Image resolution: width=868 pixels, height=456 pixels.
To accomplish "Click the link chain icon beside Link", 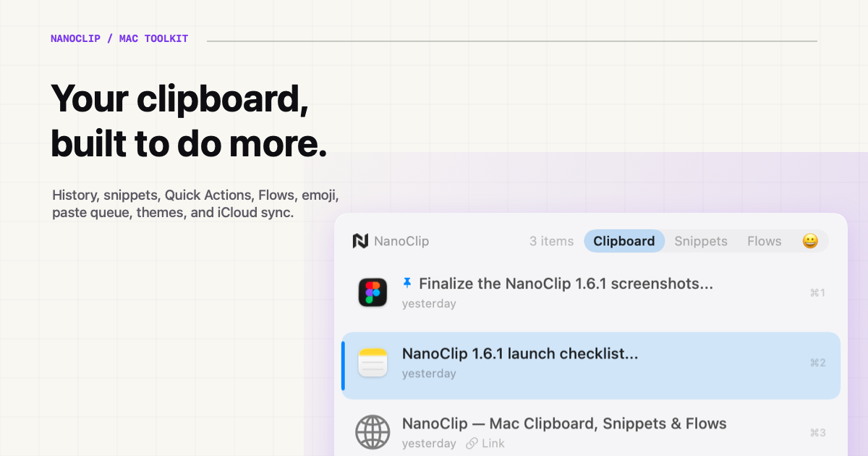I will (472, 443).
